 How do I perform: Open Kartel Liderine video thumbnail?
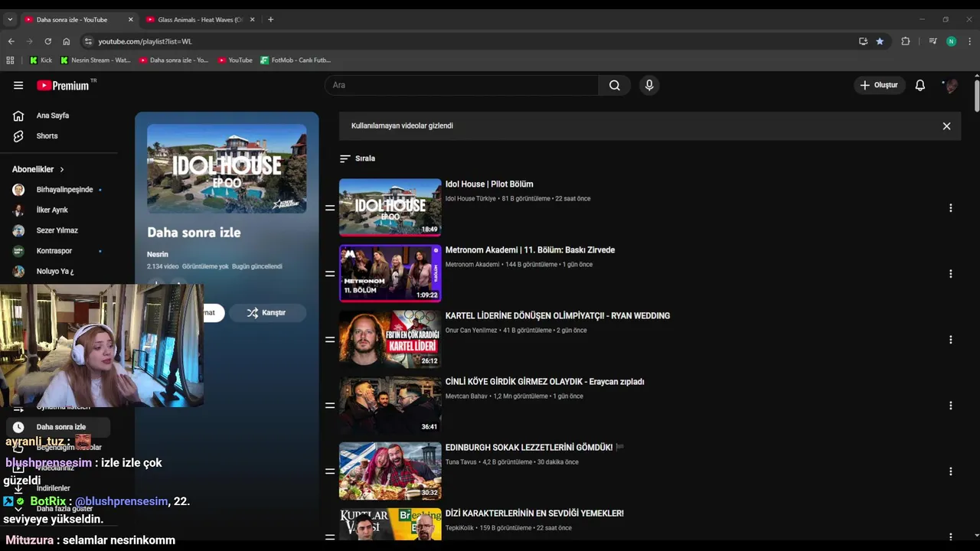point(390,339)
